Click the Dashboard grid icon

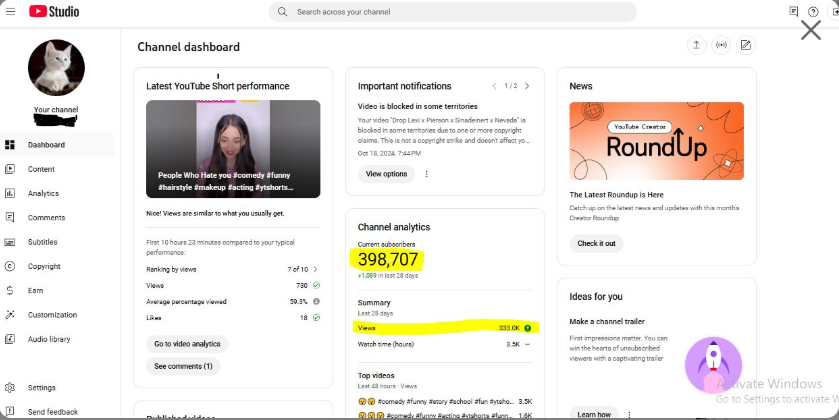pos(10,145)
